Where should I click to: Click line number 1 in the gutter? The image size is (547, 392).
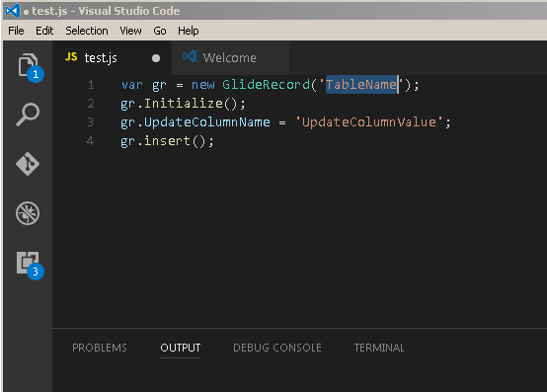[x=91, y=85]
